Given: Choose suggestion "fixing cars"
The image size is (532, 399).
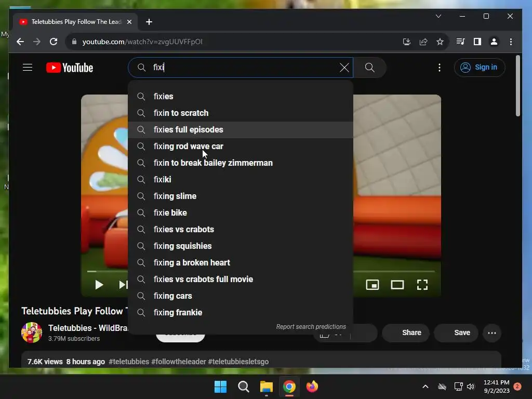Looking at the screenshot, I should point(241,296).
